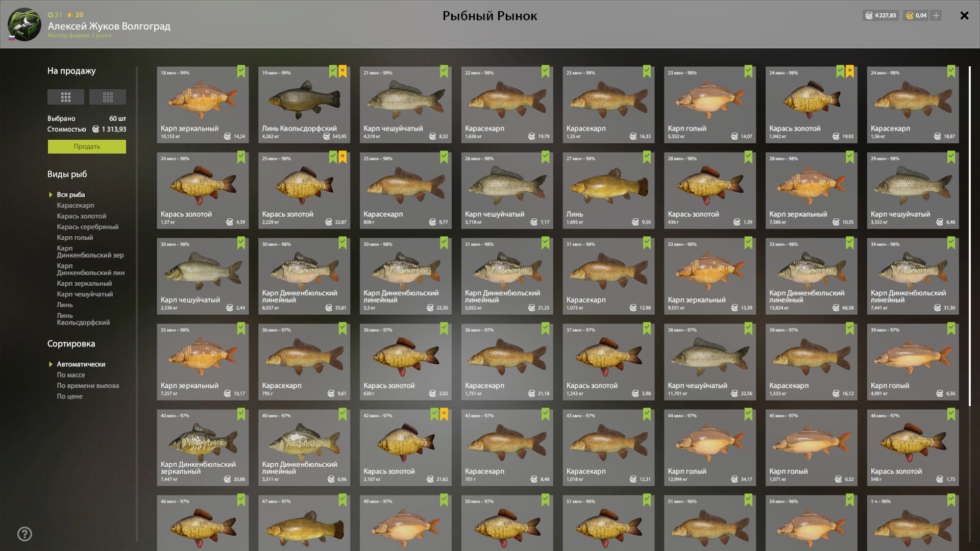This screenshot has height=551, width=980.
Task: Sort by catch time (По времени вылова)
Action: 88,386
